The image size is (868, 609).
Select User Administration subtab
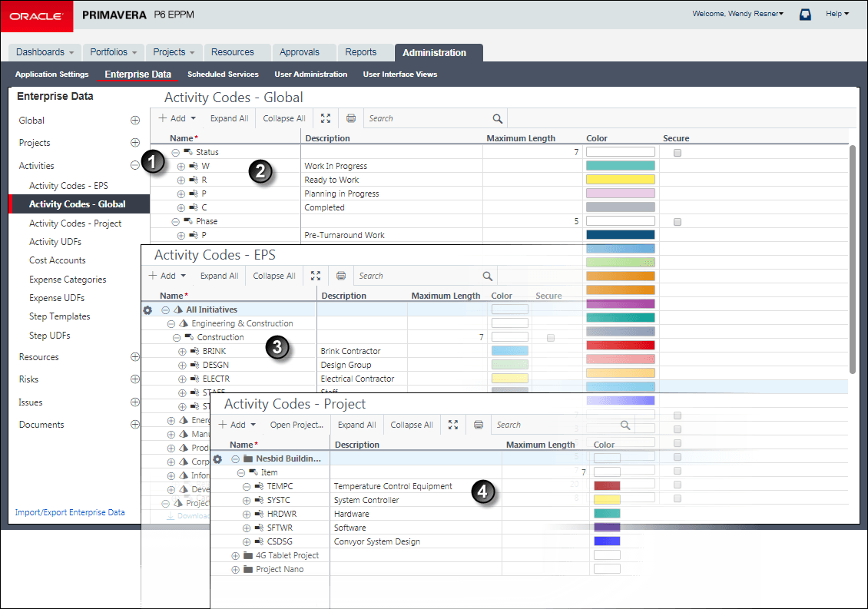pos(311,74)
